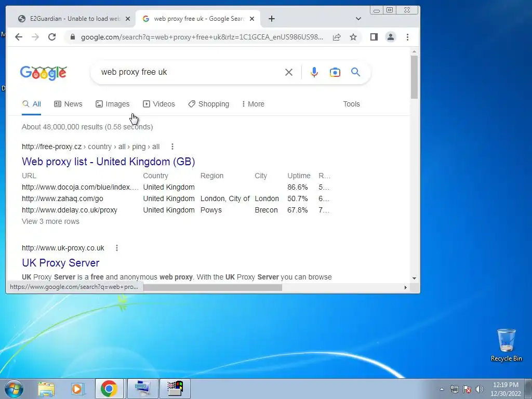
Task: Open a new browser tab
Action: point(271,19)
